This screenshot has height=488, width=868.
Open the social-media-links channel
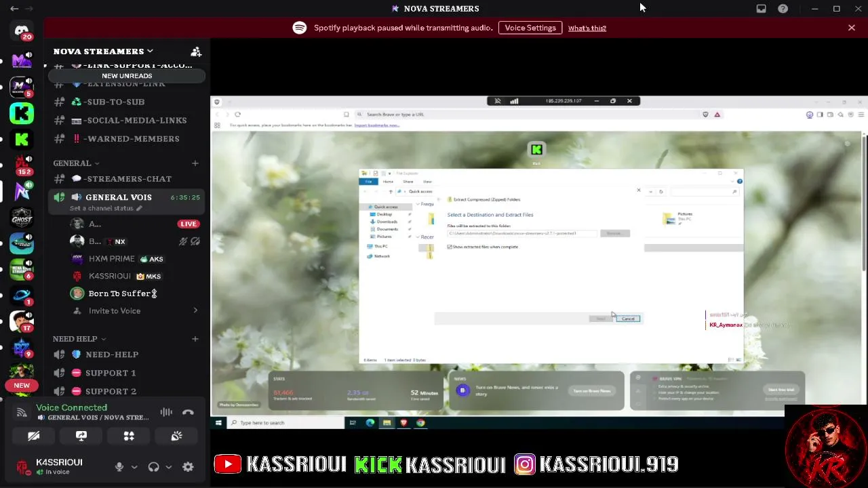pyautogui.click(x=126, y=121)
